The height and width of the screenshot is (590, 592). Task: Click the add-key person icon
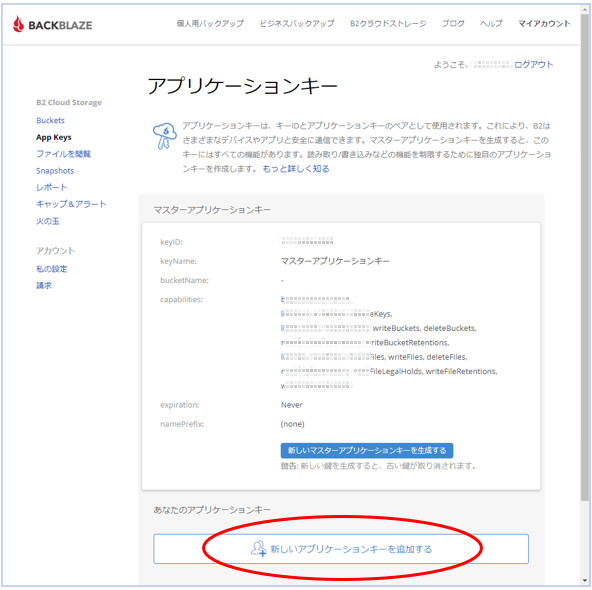tap(259, 548)
